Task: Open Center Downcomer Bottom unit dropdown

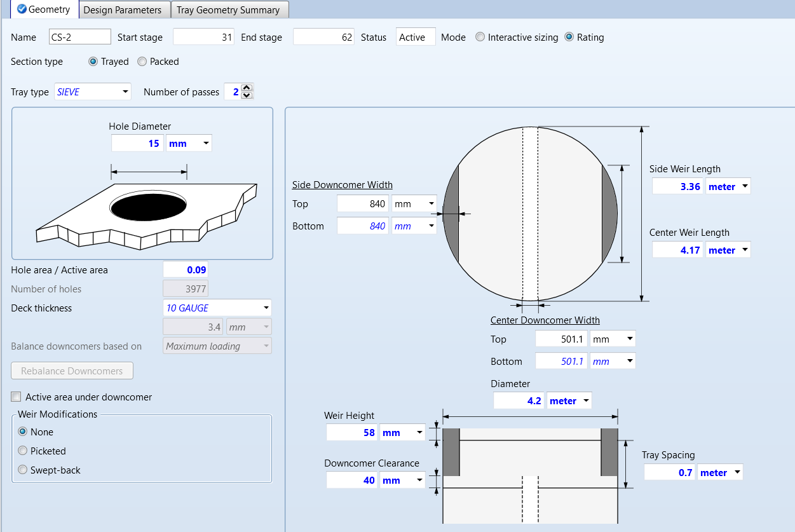Action: (x=613, y=362)
